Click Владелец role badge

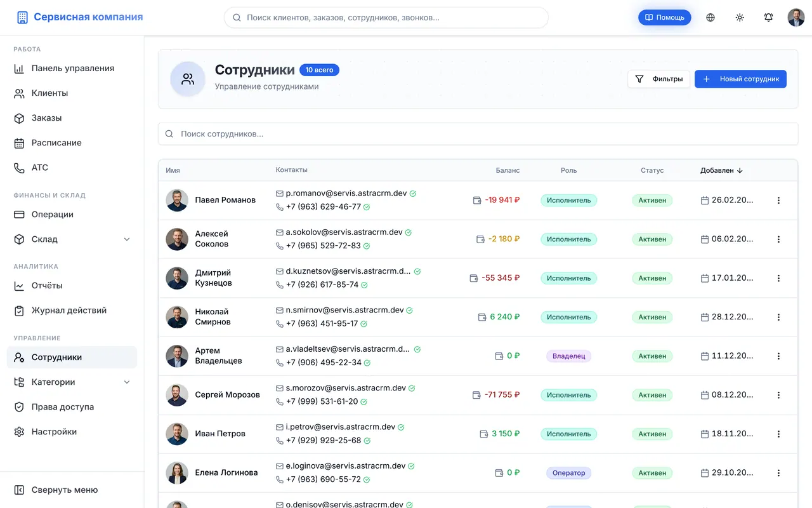(568, 356)
